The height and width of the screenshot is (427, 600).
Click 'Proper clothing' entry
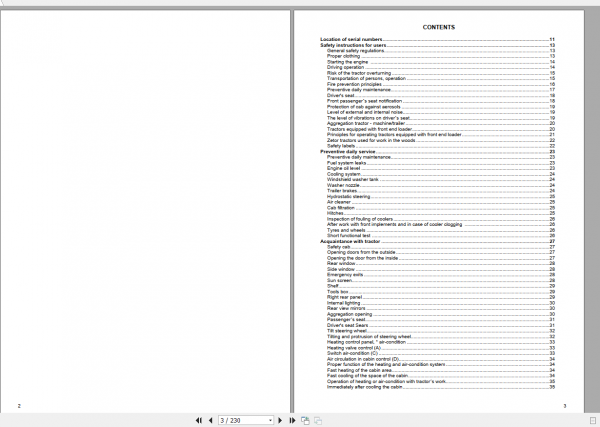(x=343, y=56)
